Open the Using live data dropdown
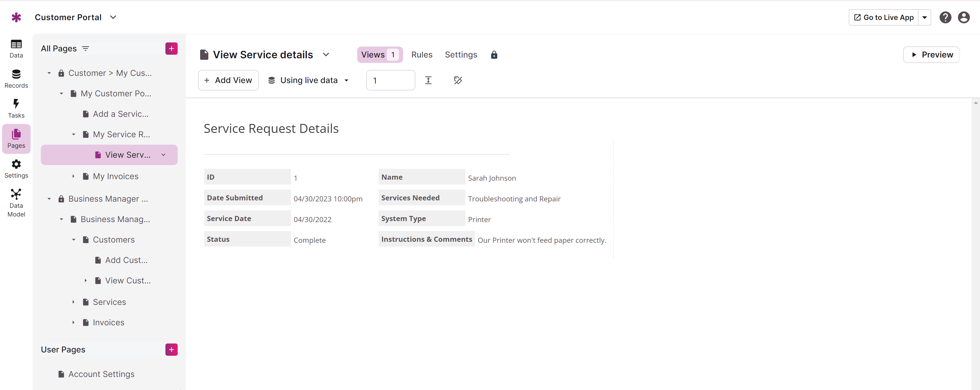 [x=309, y=80]
